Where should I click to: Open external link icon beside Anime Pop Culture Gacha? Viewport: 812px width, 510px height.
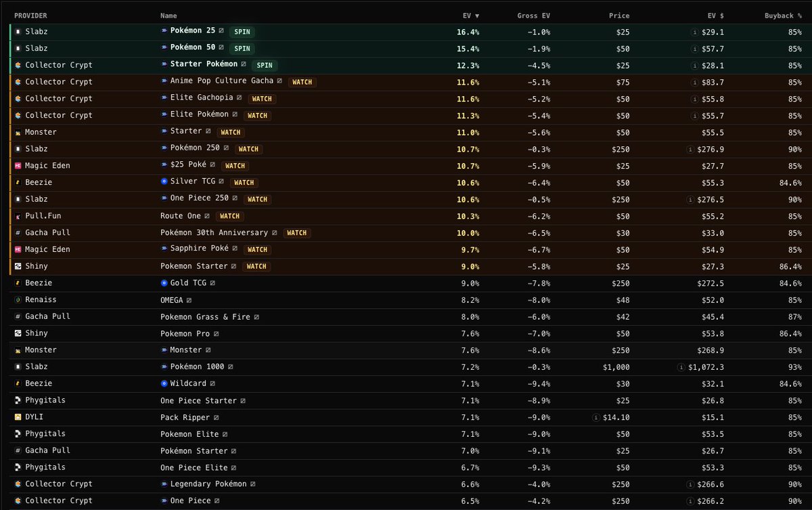(279, 81)
